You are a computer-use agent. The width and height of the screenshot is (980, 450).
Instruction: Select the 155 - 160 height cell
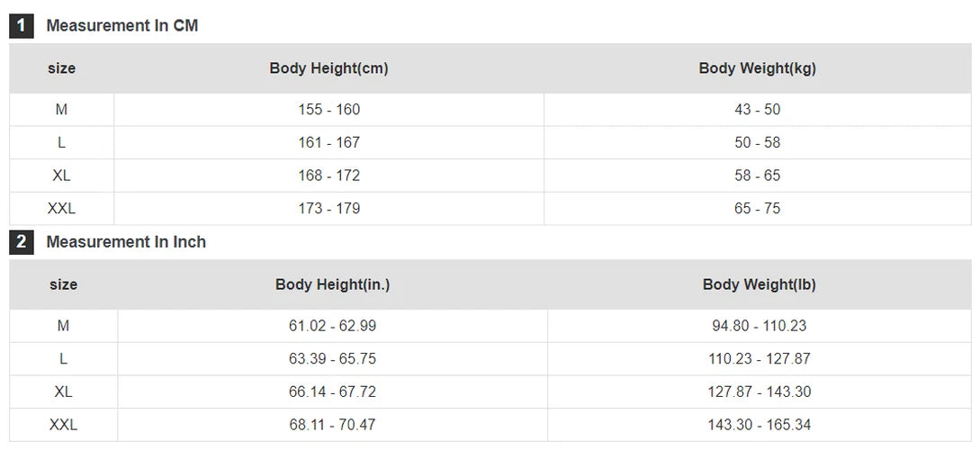pos(328,110)
